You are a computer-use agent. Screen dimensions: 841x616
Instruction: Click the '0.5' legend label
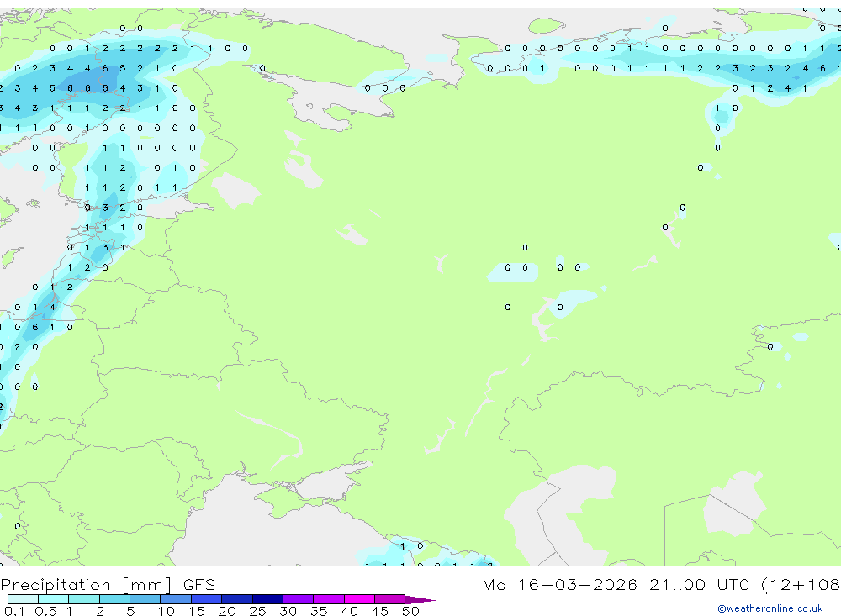pyautogui.click(x=45, y=611)
